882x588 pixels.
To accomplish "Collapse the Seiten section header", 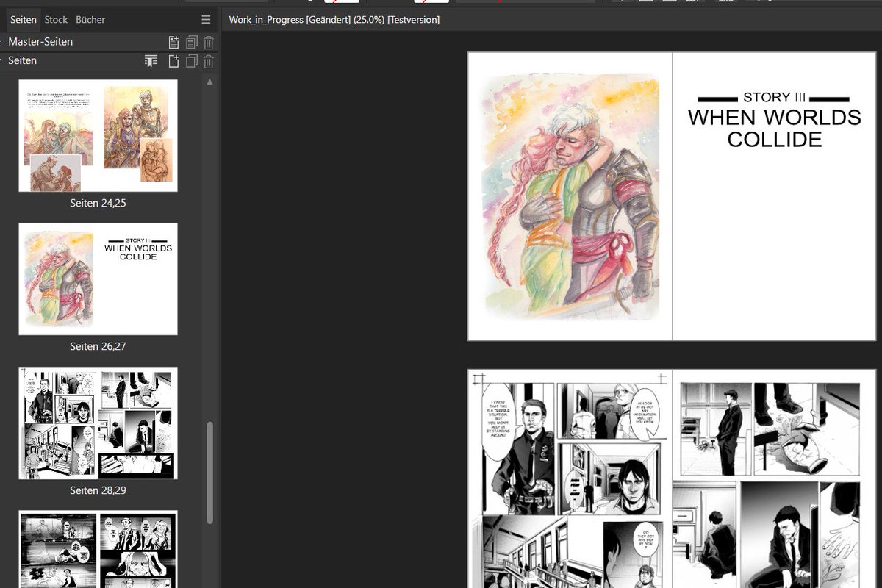I will click(x=22, y=61).
